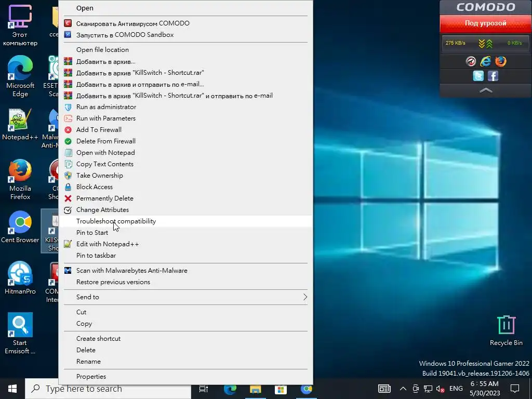Image resolution: width=532 pixels, height=399 pixels.
Task: Select Start Emsisoft desktop icon
Action: [x=20, y=333]
